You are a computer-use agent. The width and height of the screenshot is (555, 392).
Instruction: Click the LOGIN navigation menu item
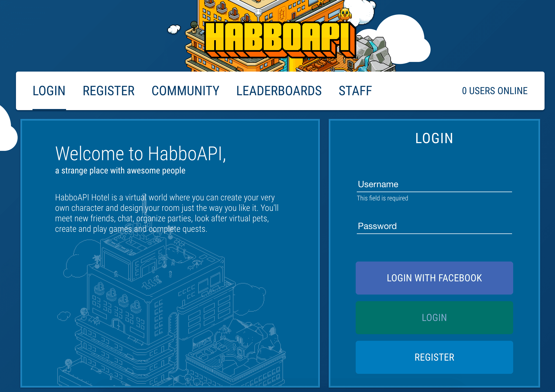coord(49,90)
